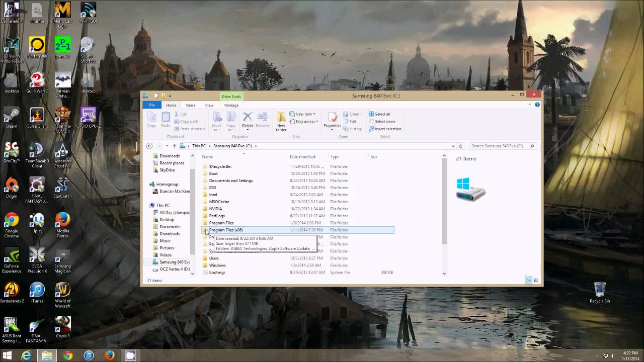Open Norton 360 desktop shortcut
The image size is (644, 362).
tap(37, 48)
